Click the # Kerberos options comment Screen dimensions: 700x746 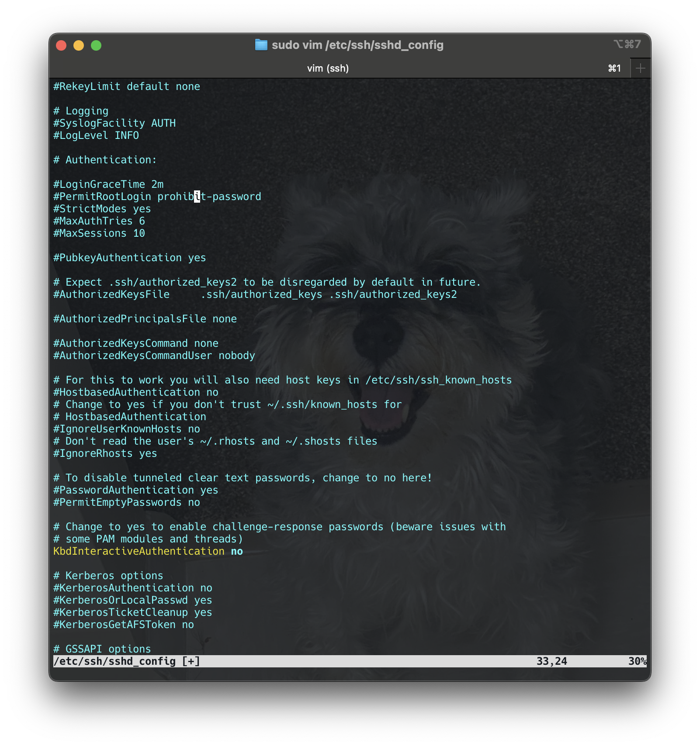click(x=107, y=576)
